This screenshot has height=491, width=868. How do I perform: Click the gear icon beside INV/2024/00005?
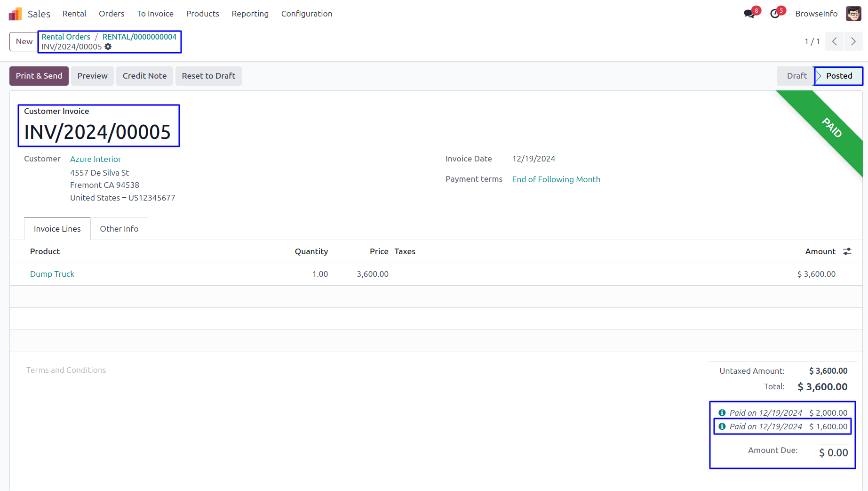click(x=108, y=47)
